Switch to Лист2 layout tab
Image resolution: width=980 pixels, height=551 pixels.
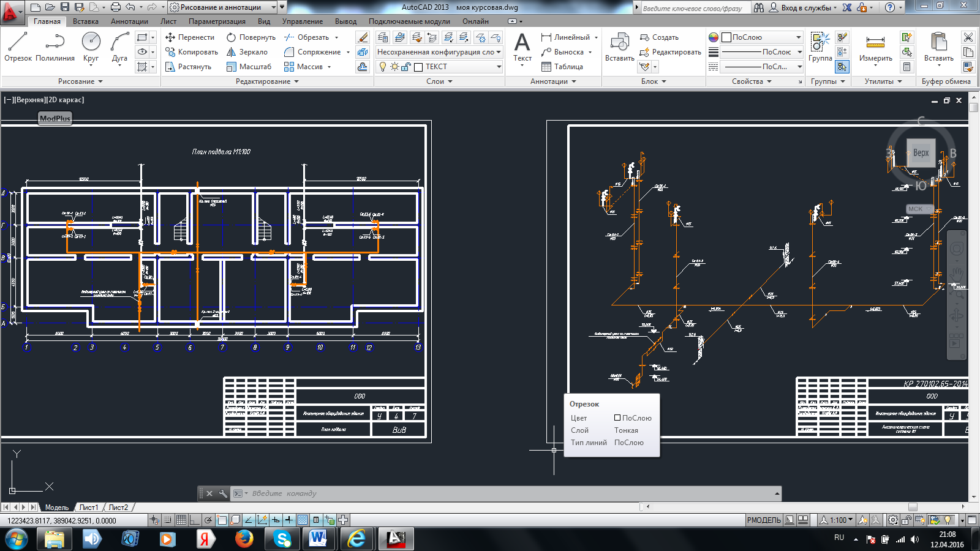click(x=118, y=508)
